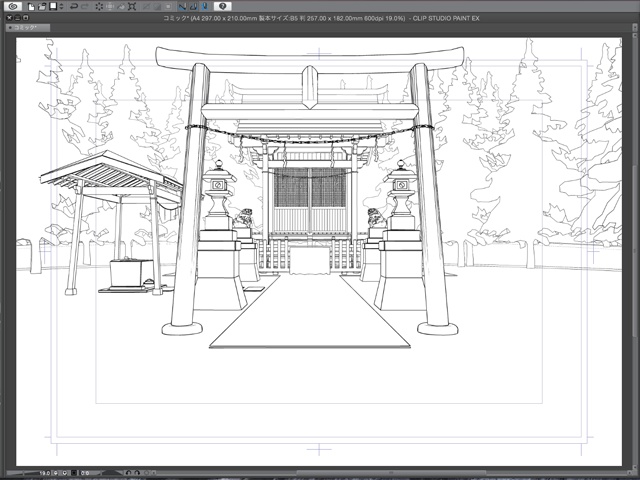Click the horizontal scrollbar below canvas

[392, 473]
